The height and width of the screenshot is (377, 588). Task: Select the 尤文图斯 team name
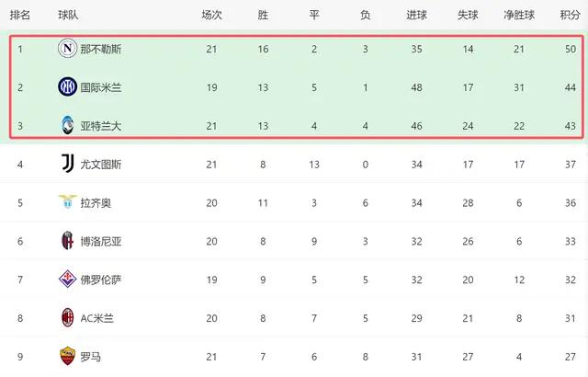click(x=101, y=164)
